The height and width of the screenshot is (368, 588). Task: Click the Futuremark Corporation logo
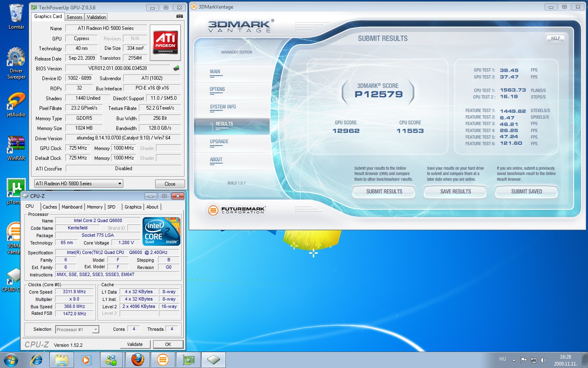tap(237, 210)
